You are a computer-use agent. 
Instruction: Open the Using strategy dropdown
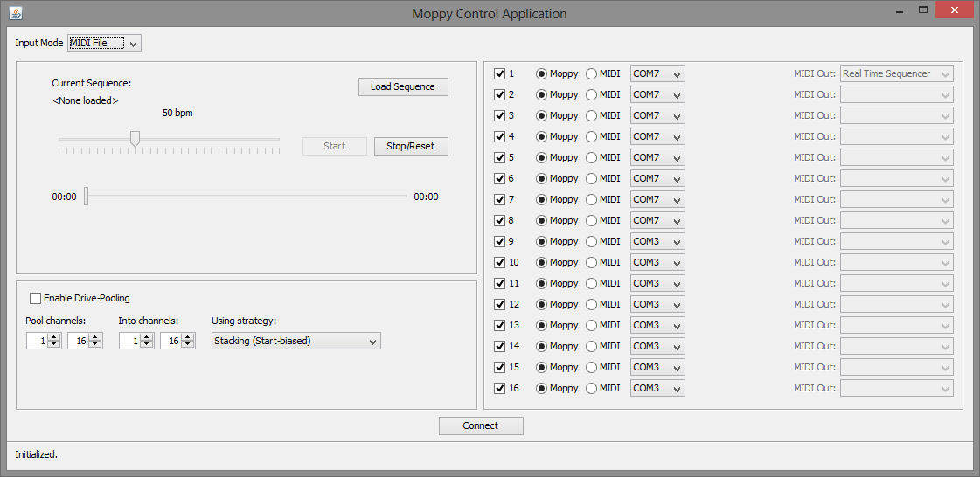[x=296, y=341]
